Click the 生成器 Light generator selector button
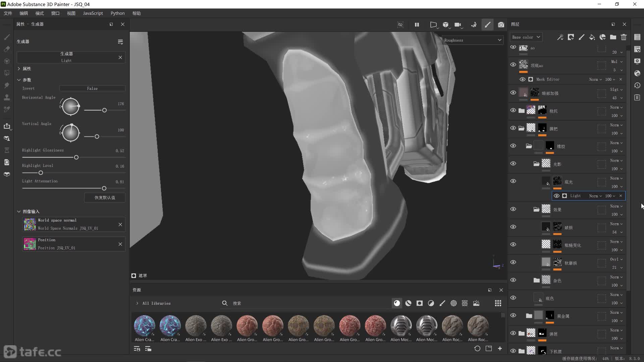The height and width of the screenshot is (362, 644). coord(66,57)
